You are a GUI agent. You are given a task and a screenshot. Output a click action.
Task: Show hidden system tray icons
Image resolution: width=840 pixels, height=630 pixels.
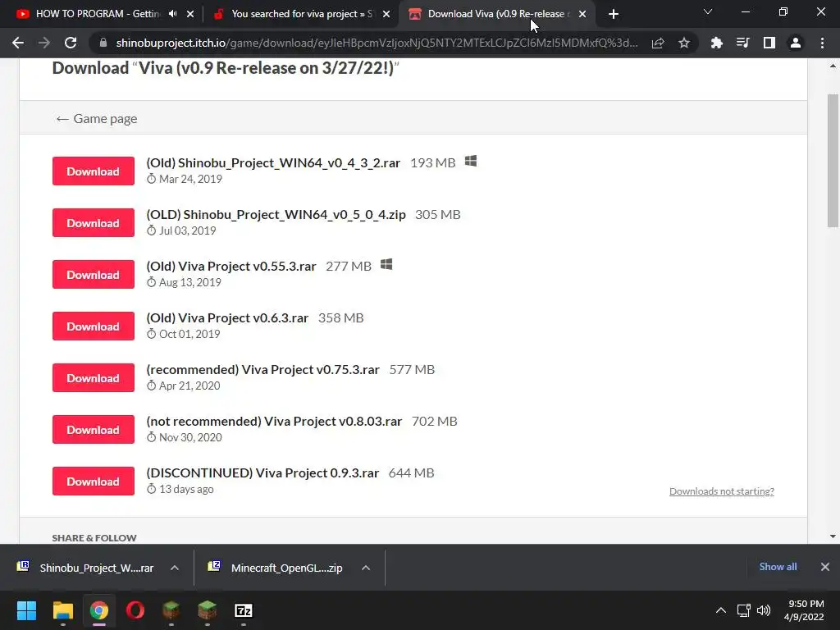721,610
